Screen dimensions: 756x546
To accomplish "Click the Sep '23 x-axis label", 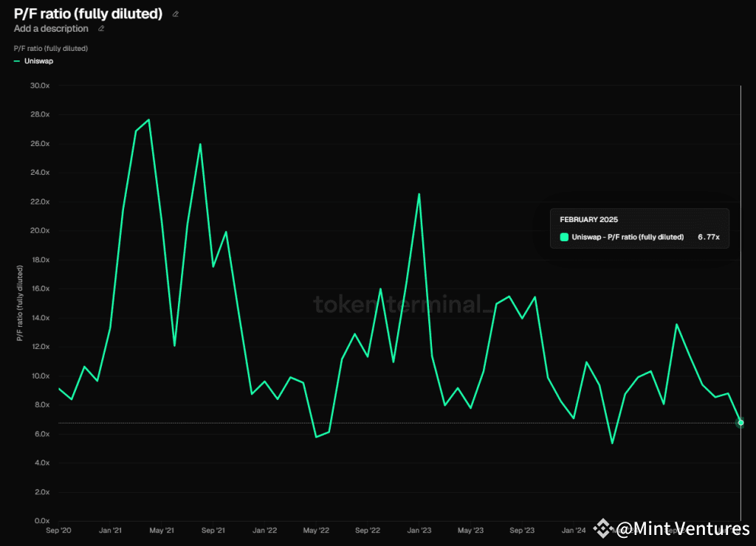I will tap(522, 531).
